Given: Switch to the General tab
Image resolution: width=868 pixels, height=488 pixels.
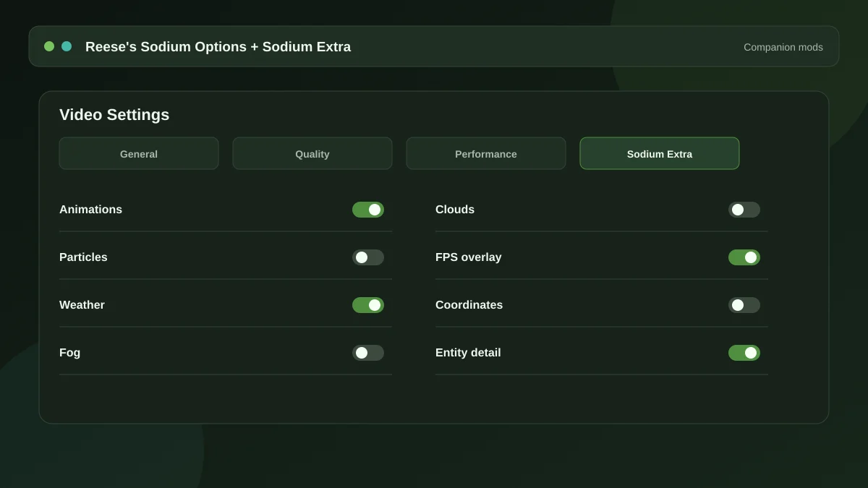Looking at the screenshot, I should tap(139, 153).
